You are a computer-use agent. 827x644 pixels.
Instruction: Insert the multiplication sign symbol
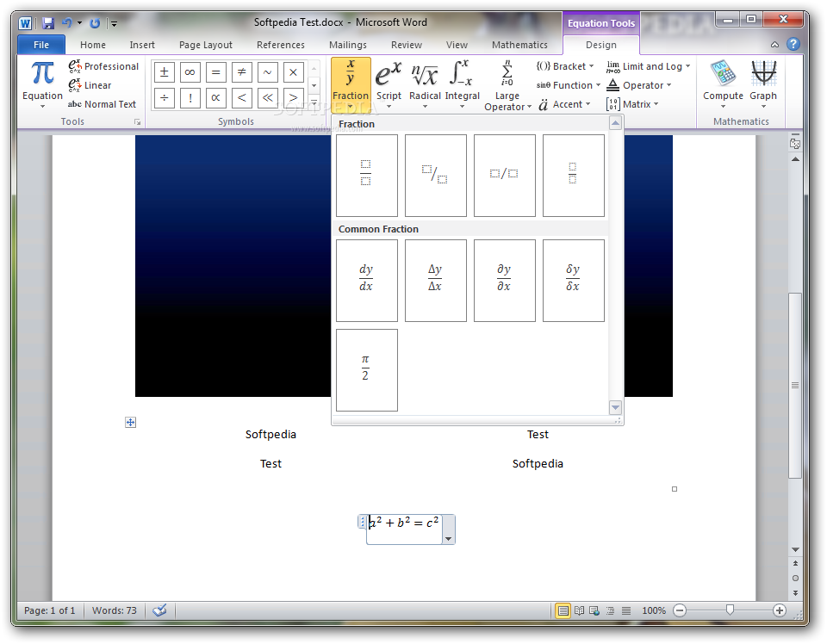pos(293,72)
